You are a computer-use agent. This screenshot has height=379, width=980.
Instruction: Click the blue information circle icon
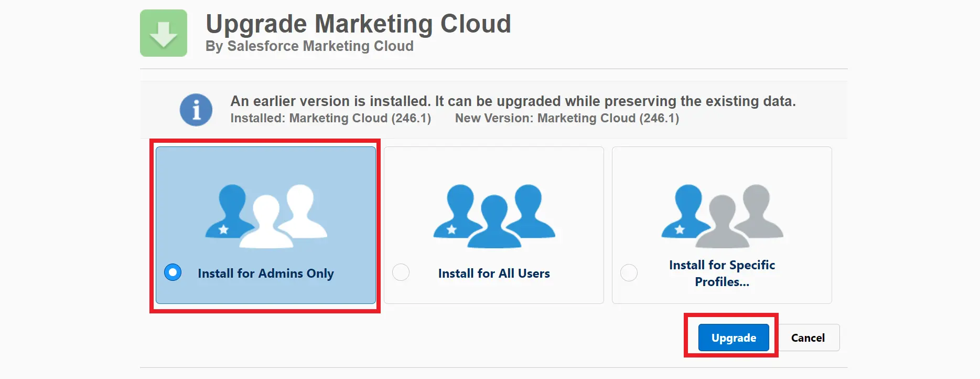[x=196, y=110]
